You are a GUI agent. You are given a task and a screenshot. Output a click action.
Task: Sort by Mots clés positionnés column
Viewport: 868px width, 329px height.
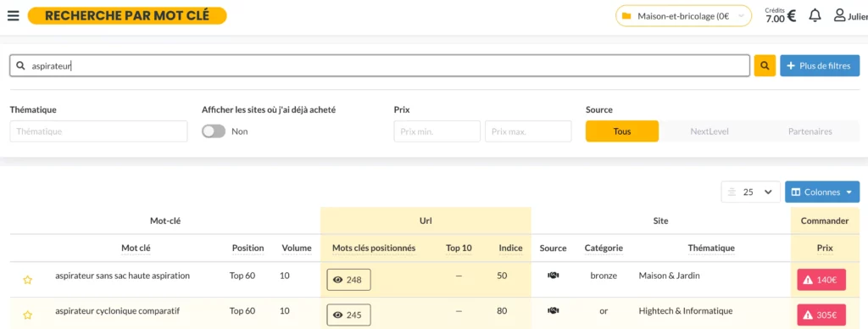pos(374,248)
